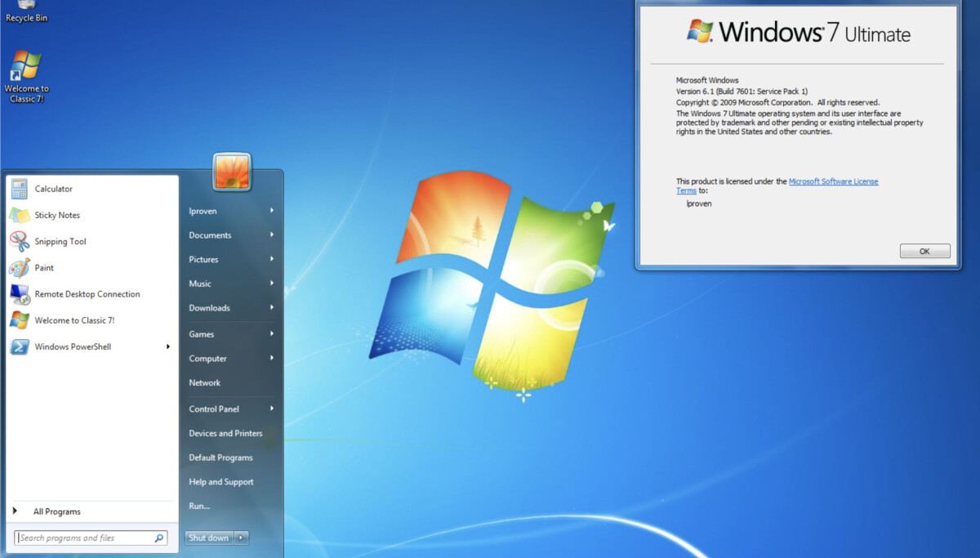The width and height of the screenshot is (980, 558).
Task: Open Devices and Printers
Action: pos(225,433)
